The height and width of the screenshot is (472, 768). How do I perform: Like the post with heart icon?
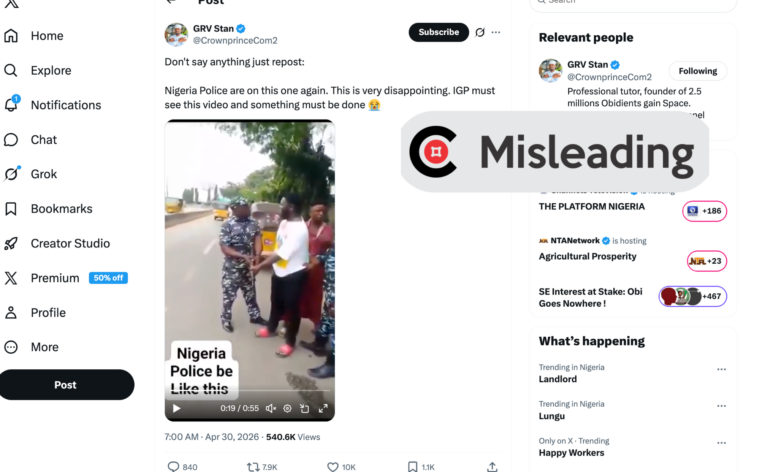point(333,467)
